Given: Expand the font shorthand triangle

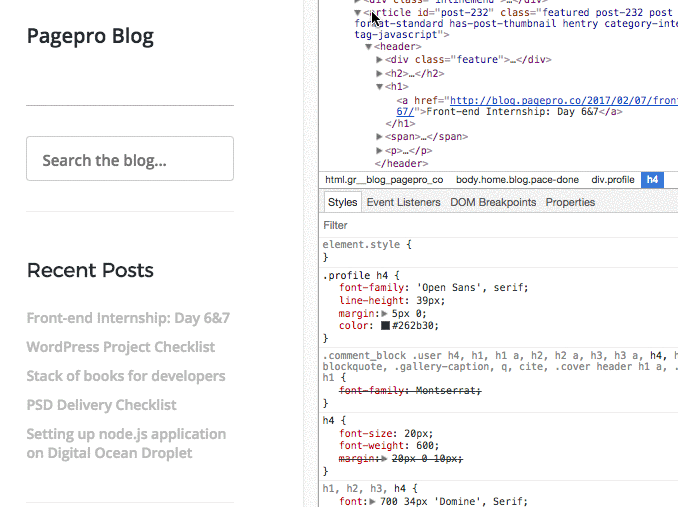Looking at the screenshot, I should (372, 502).
